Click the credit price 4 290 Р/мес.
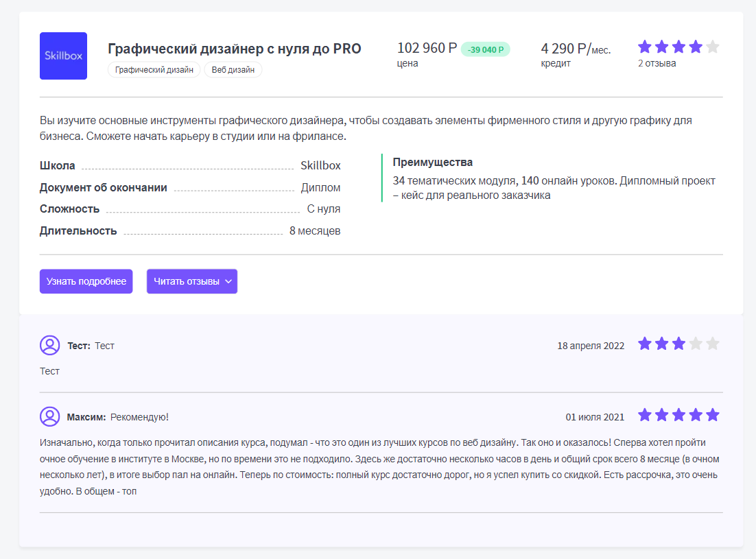The height and width of the screenshot is (559, 756). click(x=576, y=49)
